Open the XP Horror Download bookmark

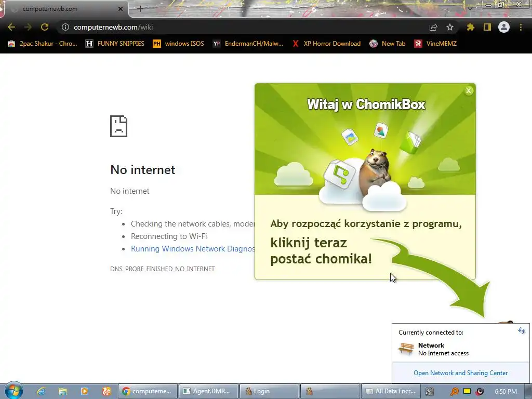(x=327, y=44)
